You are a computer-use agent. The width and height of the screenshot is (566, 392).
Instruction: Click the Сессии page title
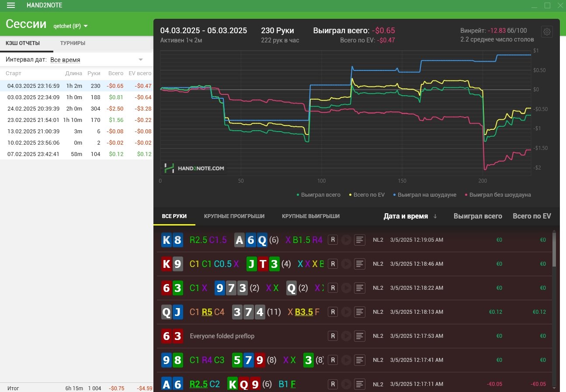(26, 24)
